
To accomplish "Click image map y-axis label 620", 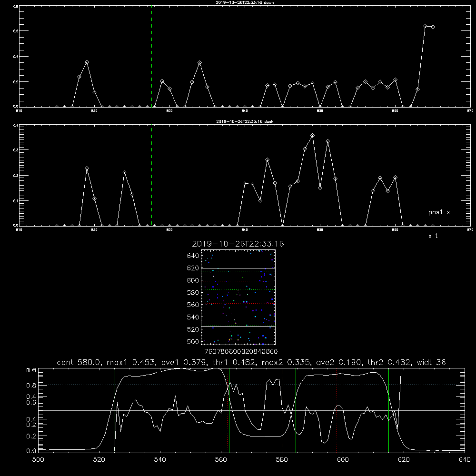I will click(x=193, y=268).
